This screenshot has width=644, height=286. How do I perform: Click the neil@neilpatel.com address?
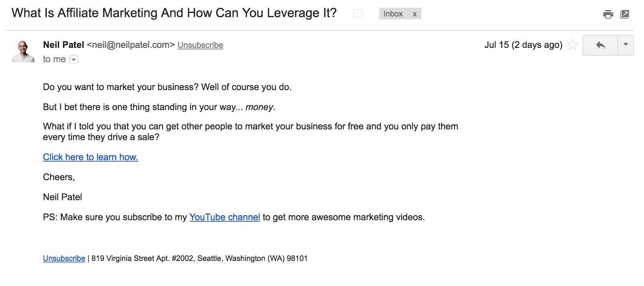pyautogui.click(x=131, y=45)
